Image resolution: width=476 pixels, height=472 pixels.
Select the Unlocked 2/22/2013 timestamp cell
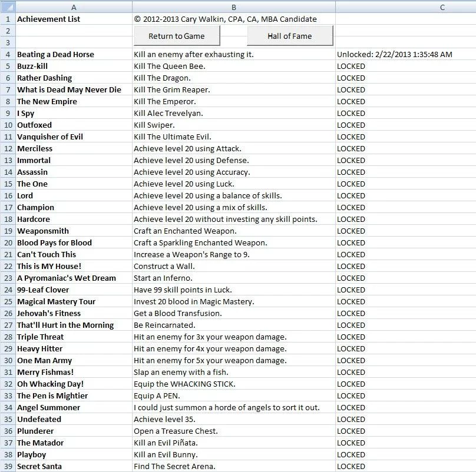pyautogui.click(x=406, y=54)
